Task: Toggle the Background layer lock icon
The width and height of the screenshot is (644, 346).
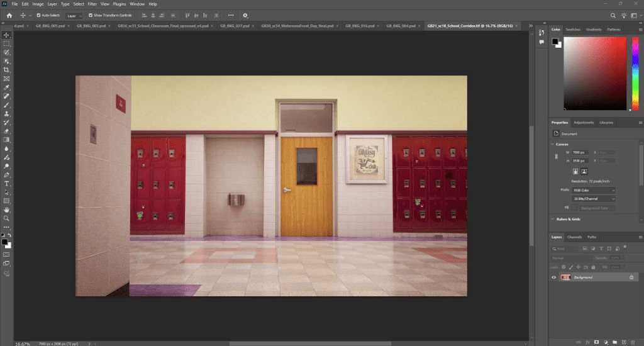Action: pos(631,277)
